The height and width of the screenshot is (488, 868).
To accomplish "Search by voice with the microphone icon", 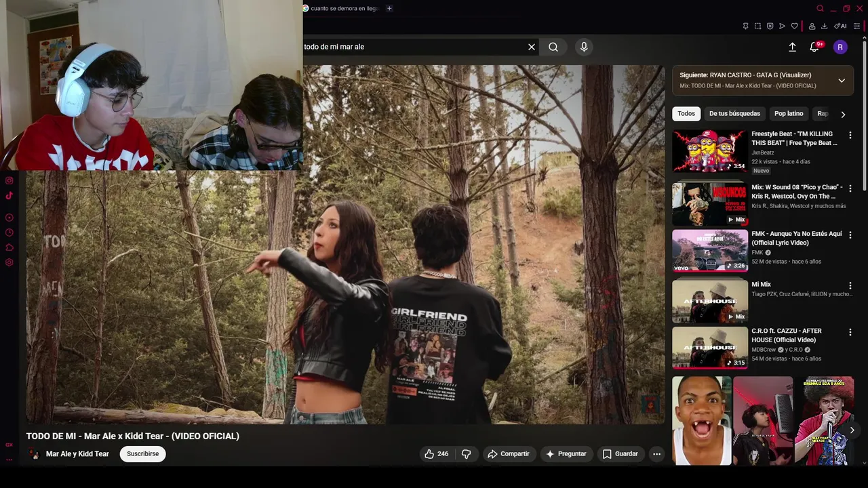I will point(584,47).
